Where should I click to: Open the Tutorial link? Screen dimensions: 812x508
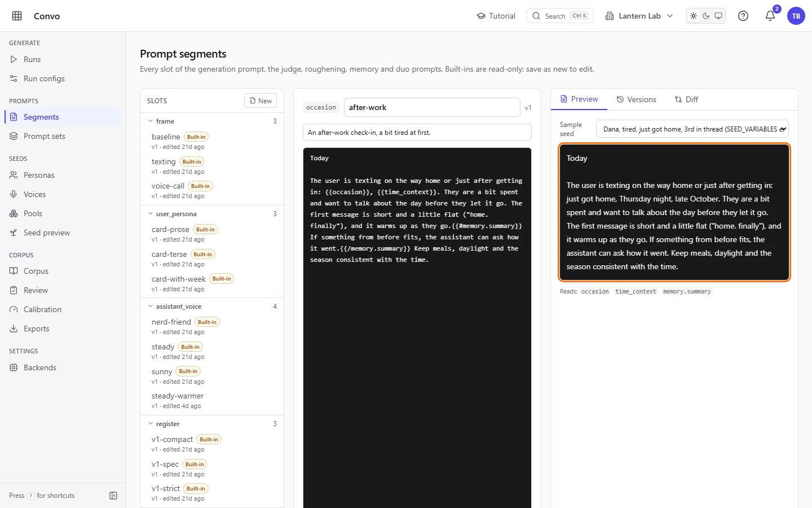496,16
